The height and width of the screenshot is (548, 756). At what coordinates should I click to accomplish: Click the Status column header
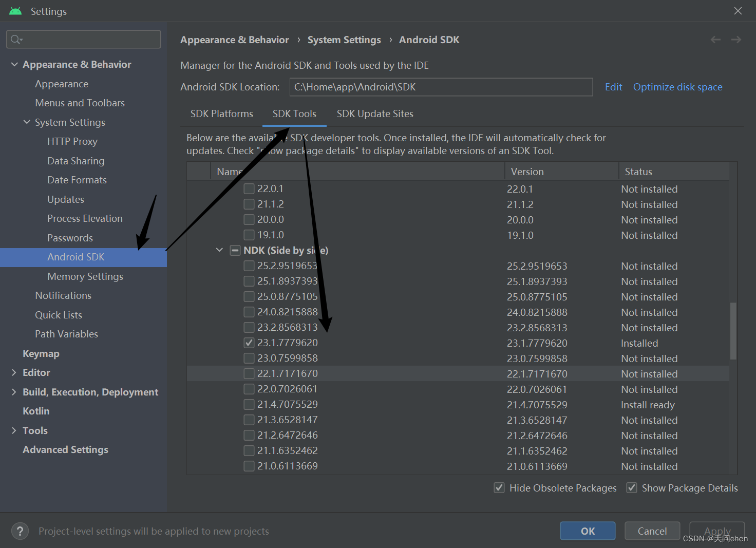point(674,172)
